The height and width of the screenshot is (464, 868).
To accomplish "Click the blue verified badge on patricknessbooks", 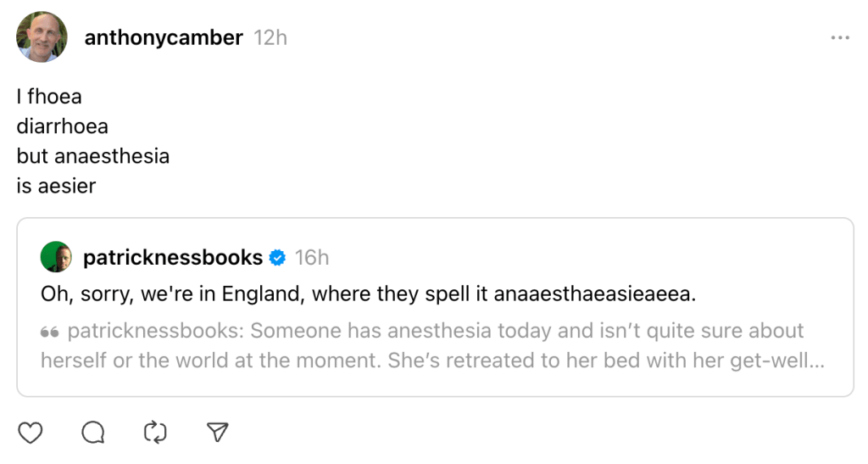I will [277, 257].
